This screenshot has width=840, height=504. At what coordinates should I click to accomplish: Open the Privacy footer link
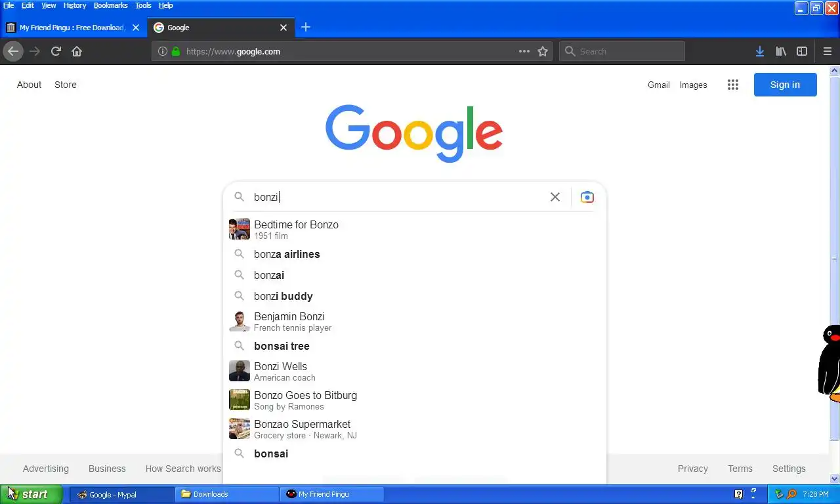[x=693, y=469]
